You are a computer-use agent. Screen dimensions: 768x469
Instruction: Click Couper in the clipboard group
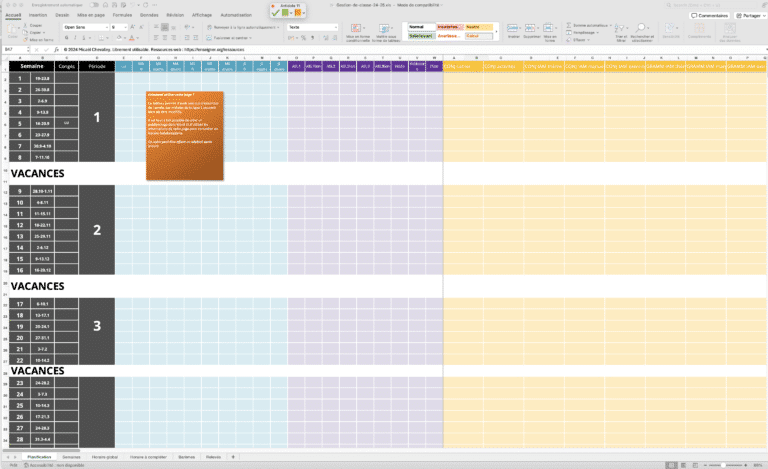coord(33,25)
